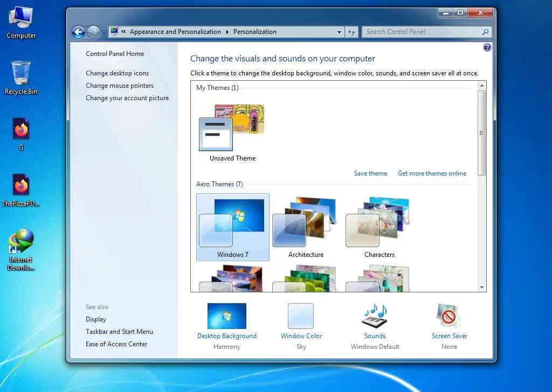
Task: Select the partial theme below Windows 7
Action: click(x=233, y=278)
